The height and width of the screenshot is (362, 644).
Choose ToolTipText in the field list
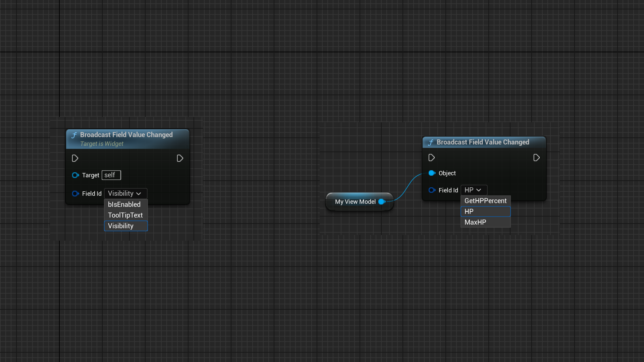click(125, 215)
